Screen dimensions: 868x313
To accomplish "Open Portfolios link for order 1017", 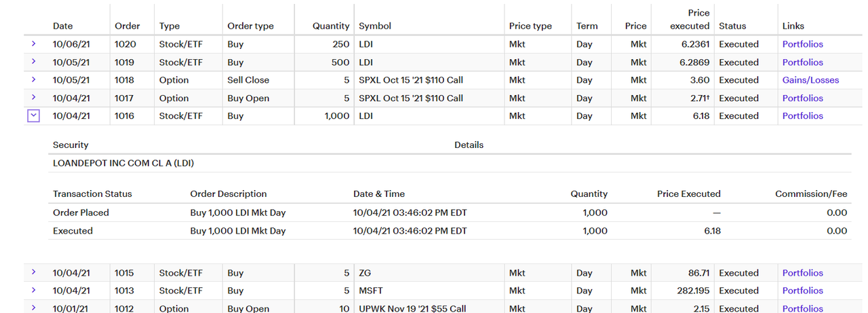I will pos(802,98).
